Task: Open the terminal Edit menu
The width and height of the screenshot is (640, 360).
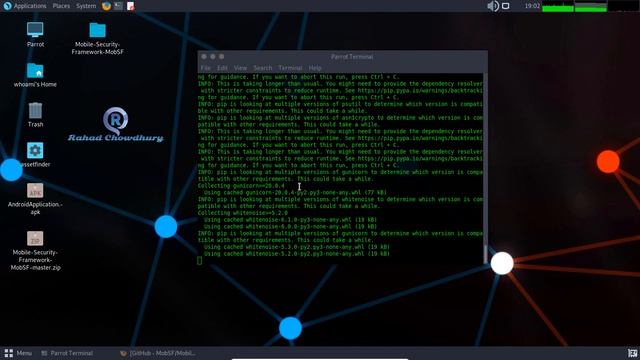Action: point(222,68)
